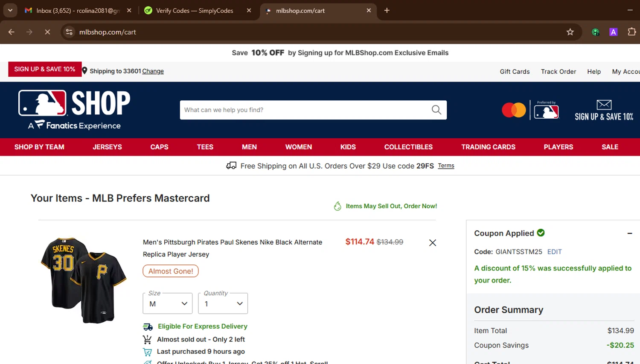640x364 pixels.
Task: Stop the page from loading
Action: coord(47,32)
